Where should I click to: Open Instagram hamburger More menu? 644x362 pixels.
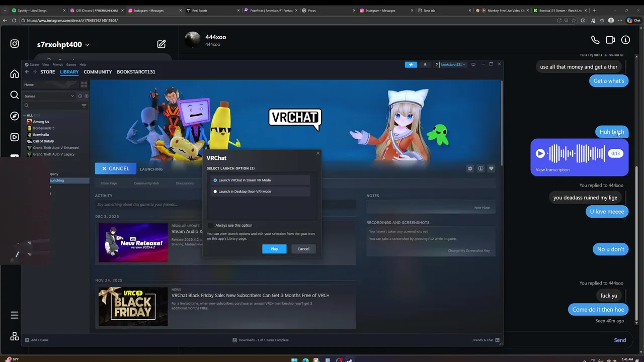coord(15,315)
